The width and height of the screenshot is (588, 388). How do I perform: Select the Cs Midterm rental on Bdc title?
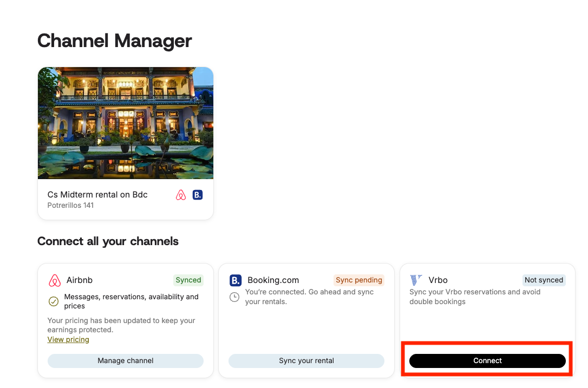click(97, 195)
